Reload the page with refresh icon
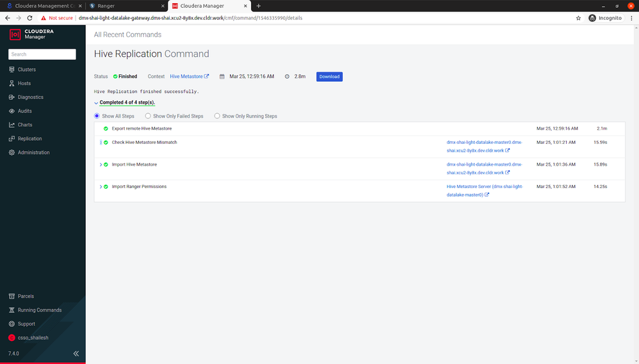This screenshot has height=364, width=639. (29, 18)
